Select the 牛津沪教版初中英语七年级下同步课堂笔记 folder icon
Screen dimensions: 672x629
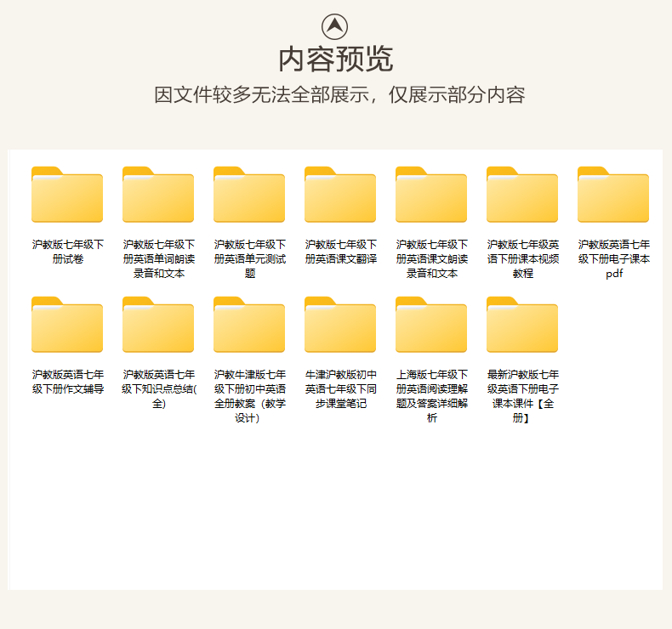point(340,325)
